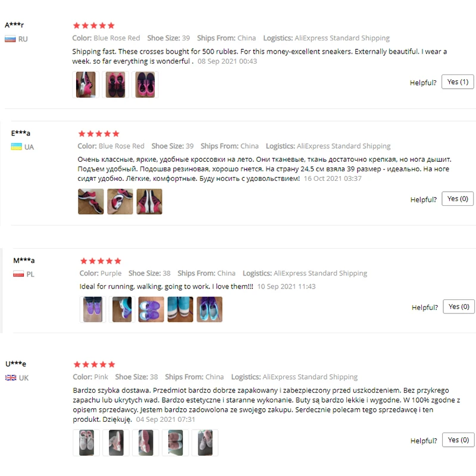The image size is (476, 476).
Task: Click Yes (0) on M***a's purple shoe review
Action: (x=459, y=306)
